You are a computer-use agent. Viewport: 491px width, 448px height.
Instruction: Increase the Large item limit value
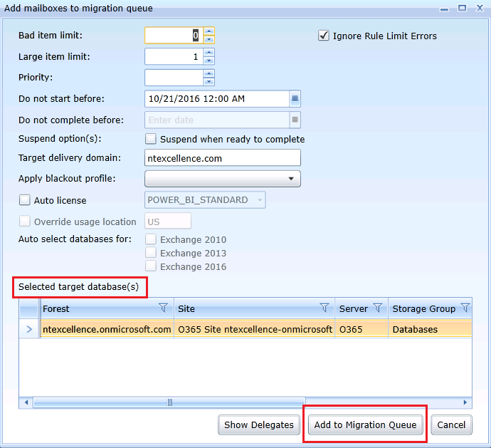[209, 53]
